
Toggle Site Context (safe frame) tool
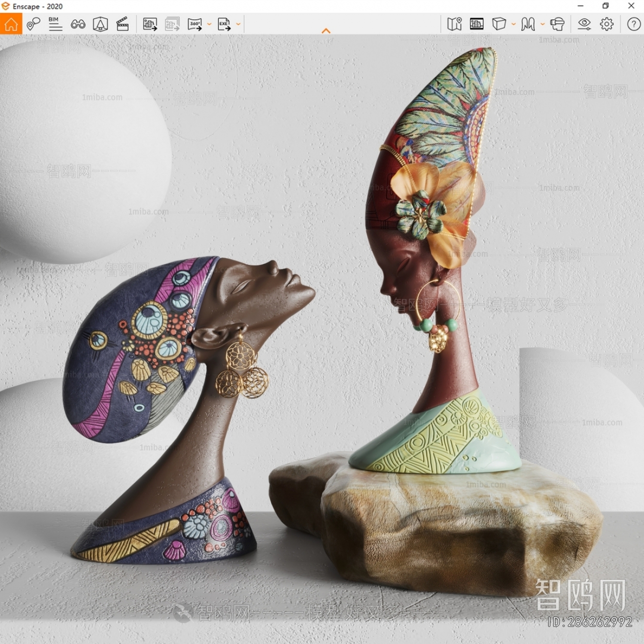pos(100,24)
